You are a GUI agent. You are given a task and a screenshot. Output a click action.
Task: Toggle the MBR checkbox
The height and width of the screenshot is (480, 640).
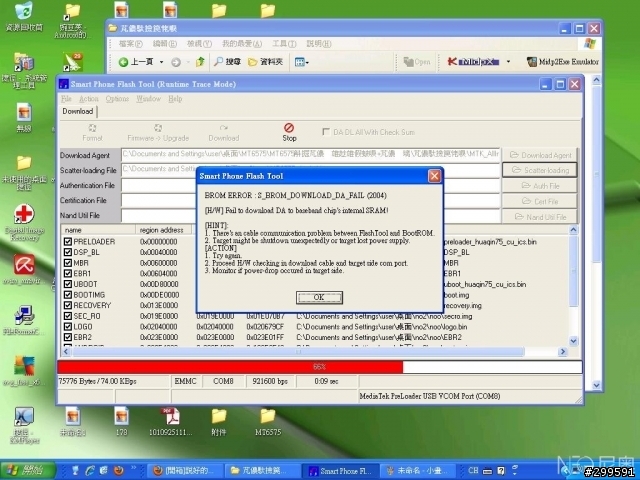coord(68,263)
